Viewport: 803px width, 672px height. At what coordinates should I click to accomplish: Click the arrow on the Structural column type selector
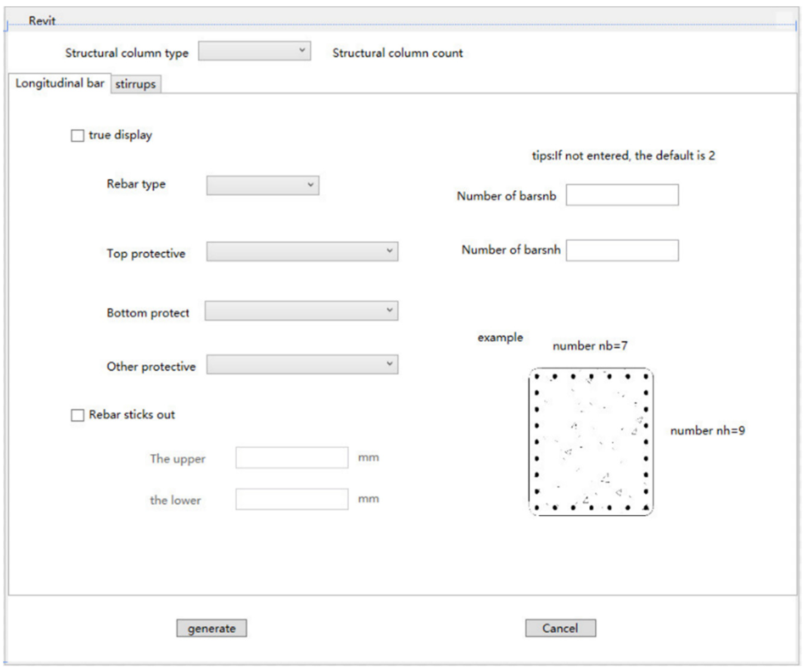coord(302,50)
